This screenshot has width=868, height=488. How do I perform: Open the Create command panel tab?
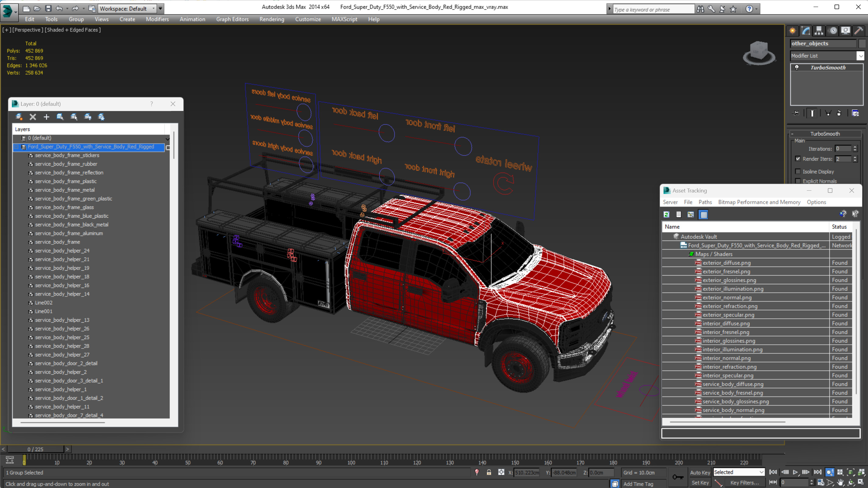792,31
